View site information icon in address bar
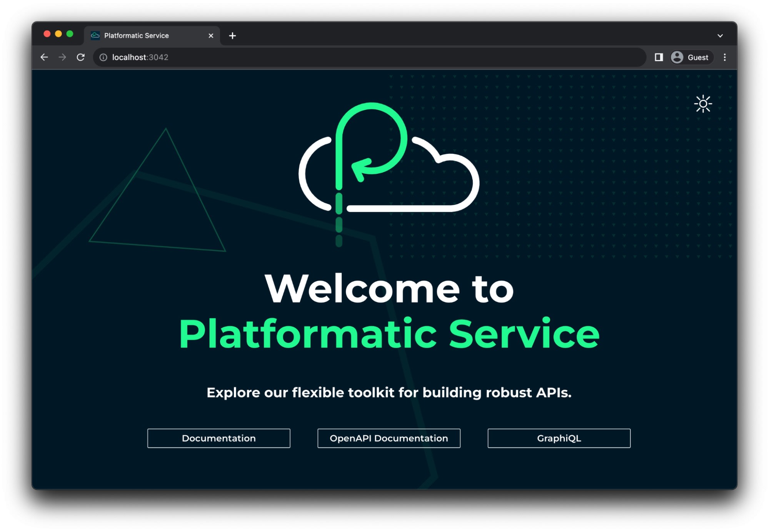 103,57
